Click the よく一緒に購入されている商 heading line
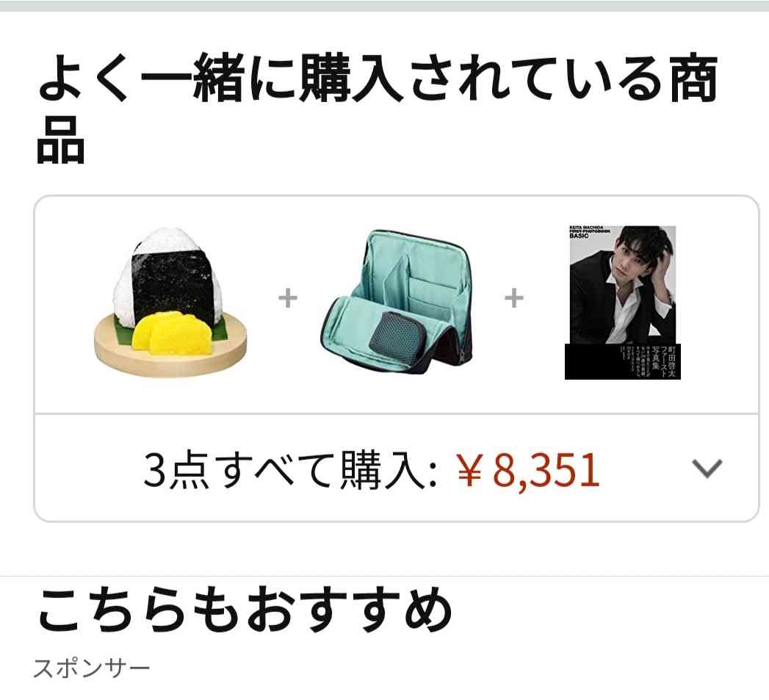This screenshot has width=769, height=700. click(378, 79)
